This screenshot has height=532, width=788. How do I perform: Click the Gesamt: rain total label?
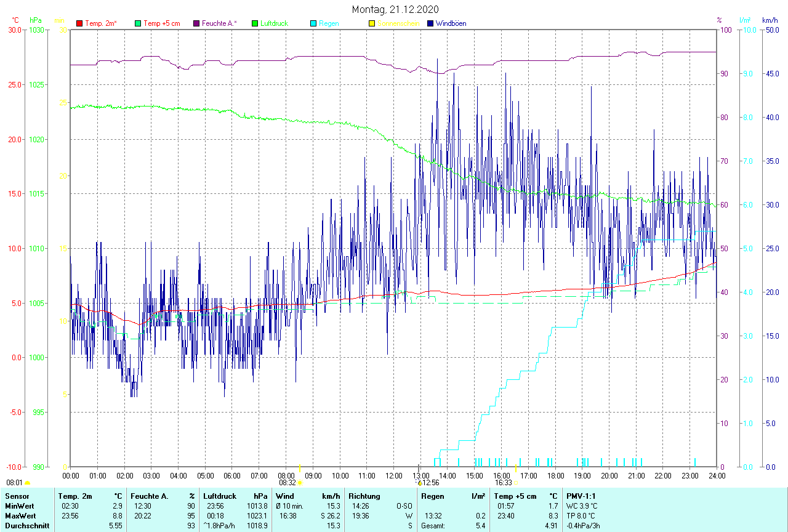pyautogui.click(x=433, y=526)
